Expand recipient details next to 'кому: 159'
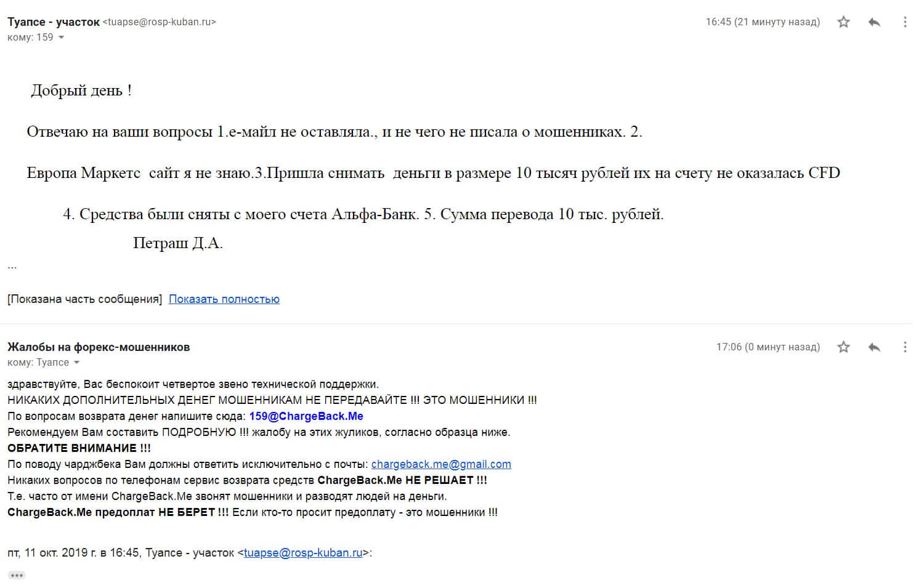This screenshot has height=588, width=924. click(x=61, y=38)
